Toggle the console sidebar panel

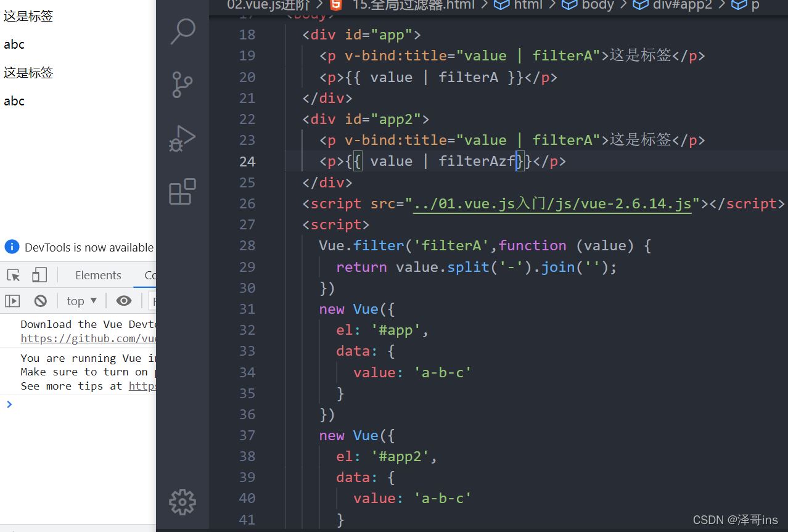(12, 301)
